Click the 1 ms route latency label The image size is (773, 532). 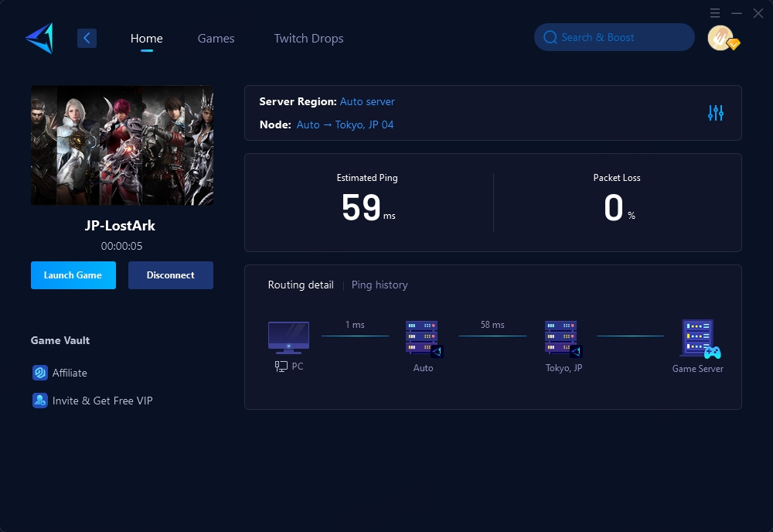pos(355,325)
